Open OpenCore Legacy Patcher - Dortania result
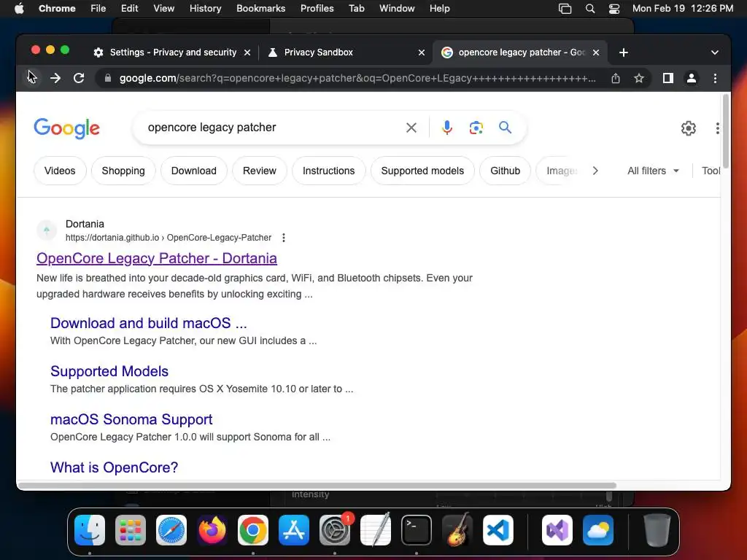 157,258
